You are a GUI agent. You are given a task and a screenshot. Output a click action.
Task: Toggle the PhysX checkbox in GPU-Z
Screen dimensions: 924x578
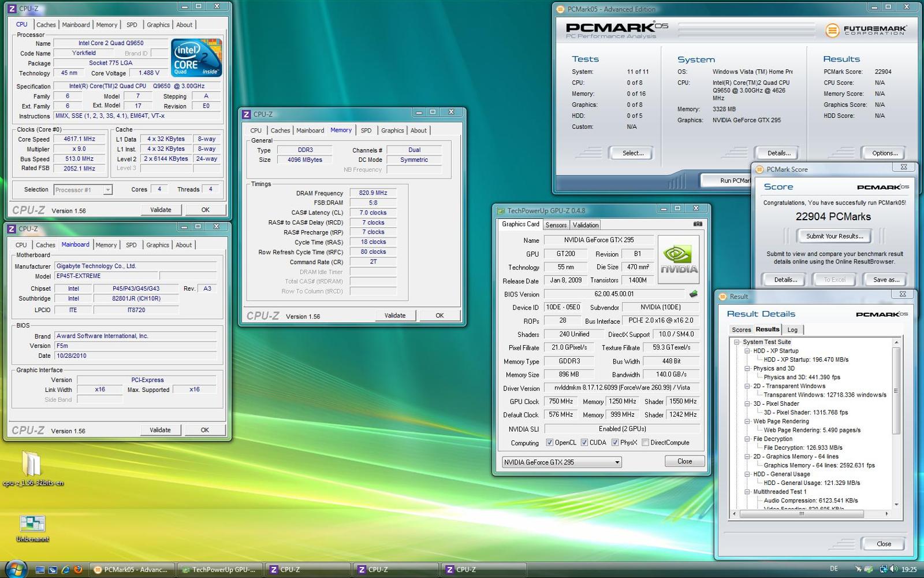615,443
